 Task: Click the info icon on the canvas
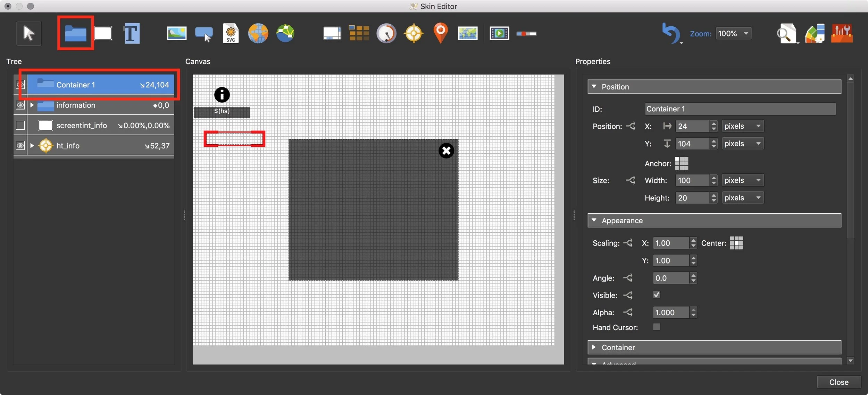222,95
